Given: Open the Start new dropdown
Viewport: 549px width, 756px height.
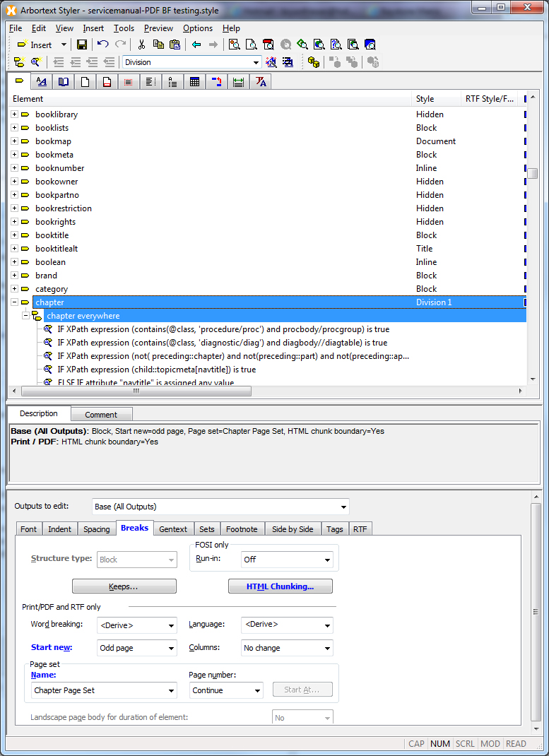Looking at the screenshot, I should [x=137, y=648].
